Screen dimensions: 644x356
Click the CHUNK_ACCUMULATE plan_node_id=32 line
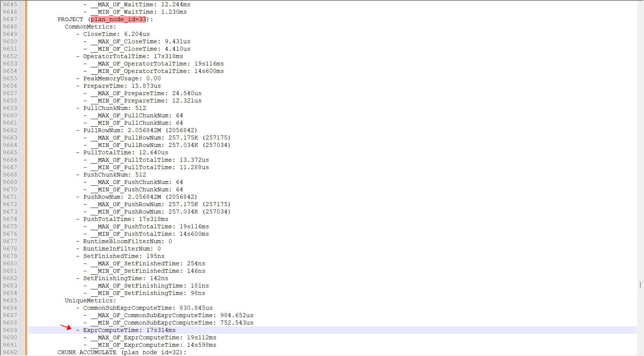(x=122, y=352)
